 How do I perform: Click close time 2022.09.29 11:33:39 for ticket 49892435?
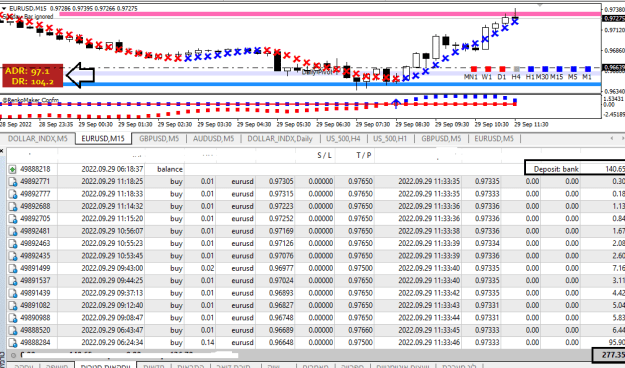click(x=429, y=256)
